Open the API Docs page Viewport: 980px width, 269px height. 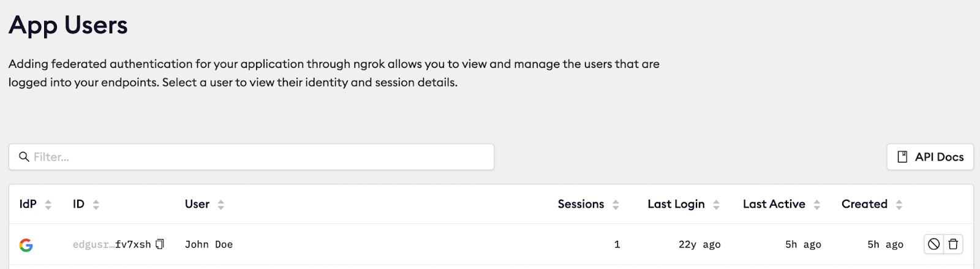tap(930, 157)
